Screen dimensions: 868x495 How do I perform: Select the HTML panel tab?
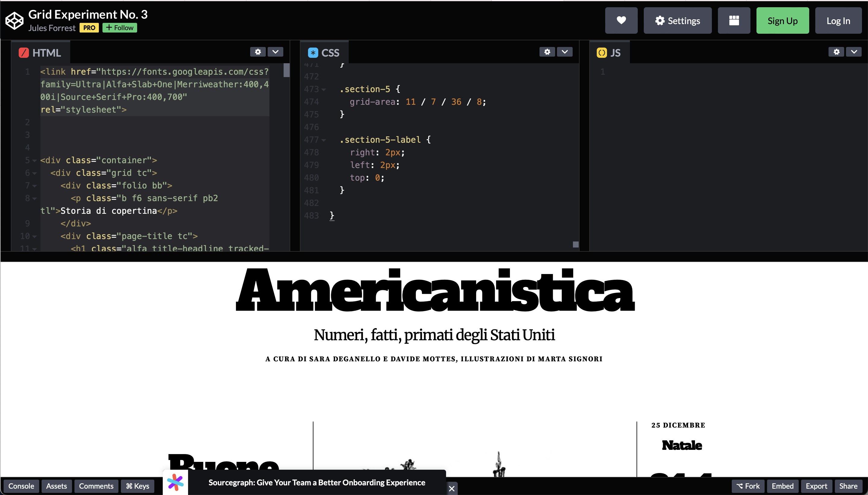click(40, 52)
